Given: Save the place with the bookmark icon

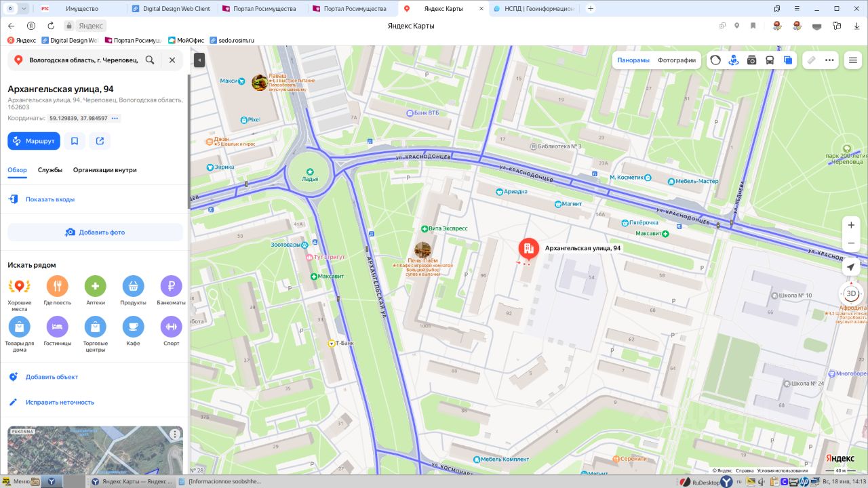Looking at the screenshot, I should coord(75,141).
